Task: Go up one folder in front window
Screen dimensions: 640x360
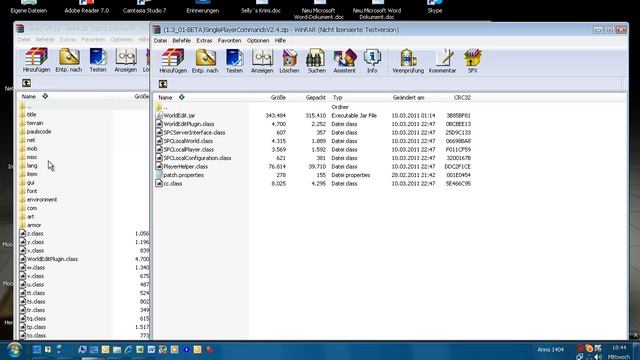Action: pyautogui.click(x=163, y=84)
